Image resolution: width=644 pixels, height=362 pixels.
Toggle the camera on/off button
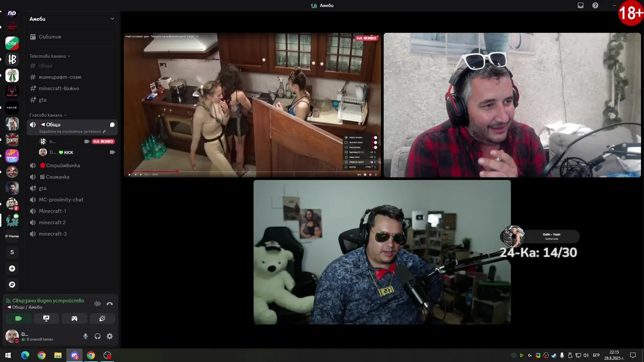click(x=19, y=318)
